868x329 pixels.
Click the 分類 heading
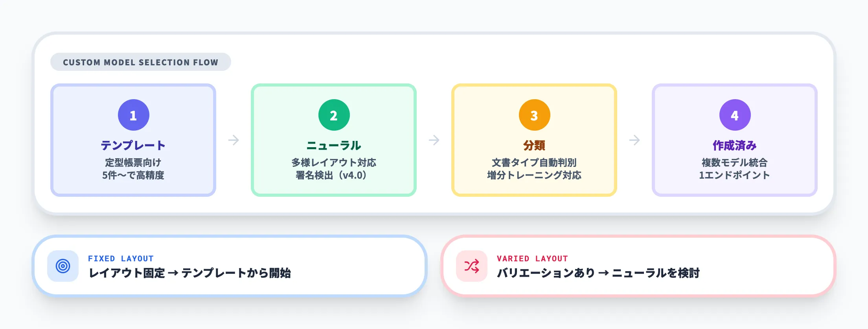click(534, 145)
